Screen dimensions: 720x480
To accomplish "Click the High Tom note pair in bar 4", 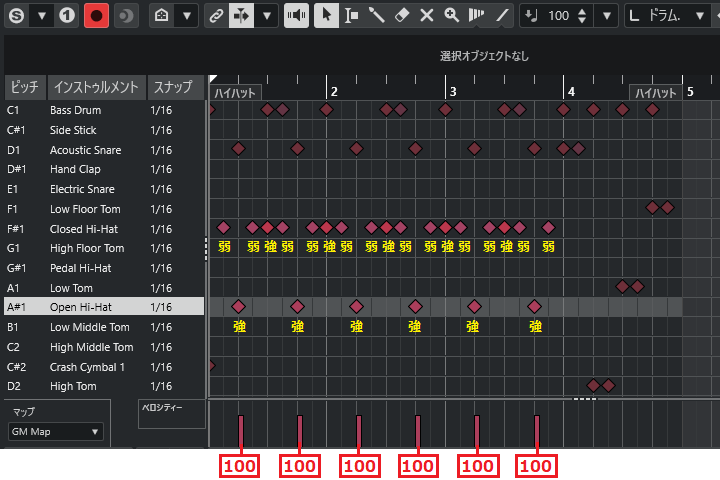I will pos(601,385).
